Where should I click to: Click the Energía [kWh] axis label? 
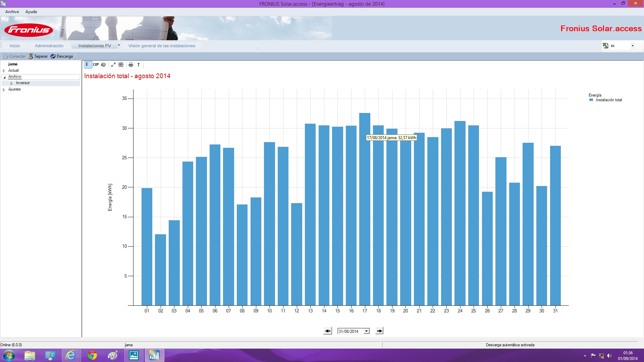[x=110, y=197]
